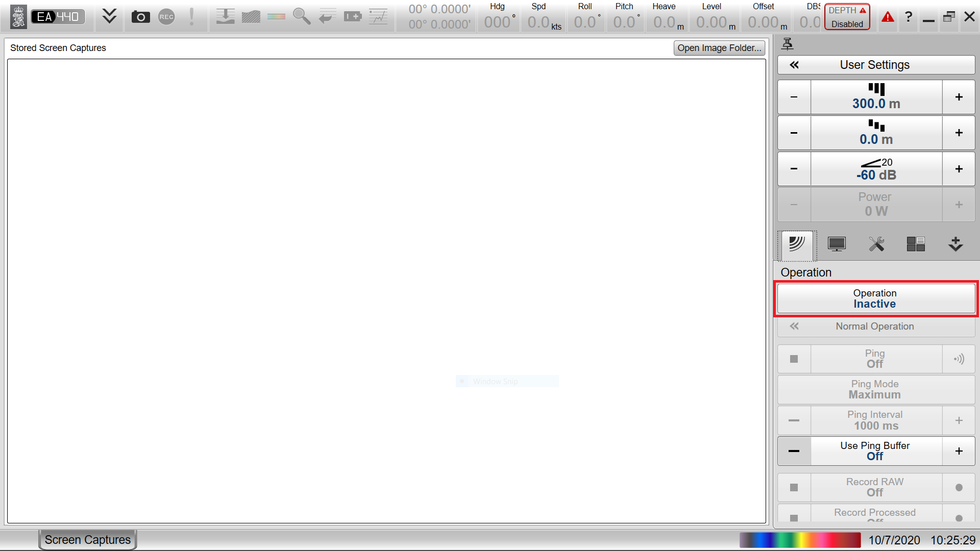This screenshot has width=980, height=551.
Task: Open the Normal Operation selector
Action: pos(875,327)
